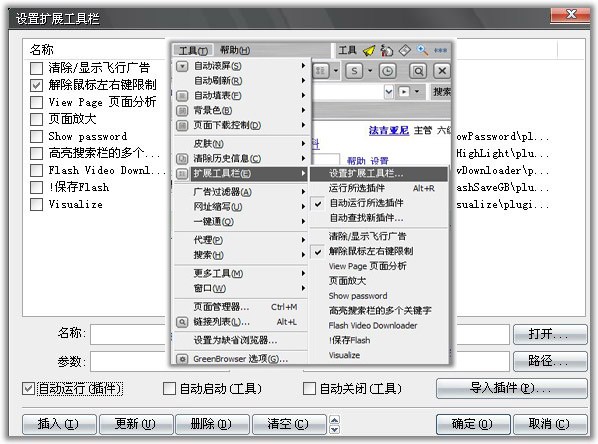598x444 pixels.
Task: Click the 删除(D) button
Action: 212,424
